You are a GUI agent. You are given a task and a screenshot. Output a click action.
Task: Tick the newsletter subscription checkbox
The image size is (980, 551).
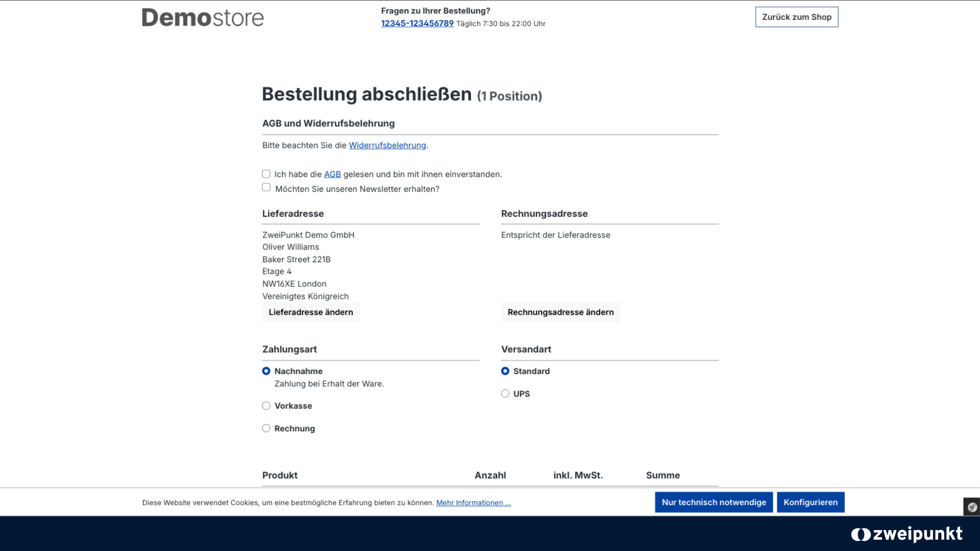266,187
